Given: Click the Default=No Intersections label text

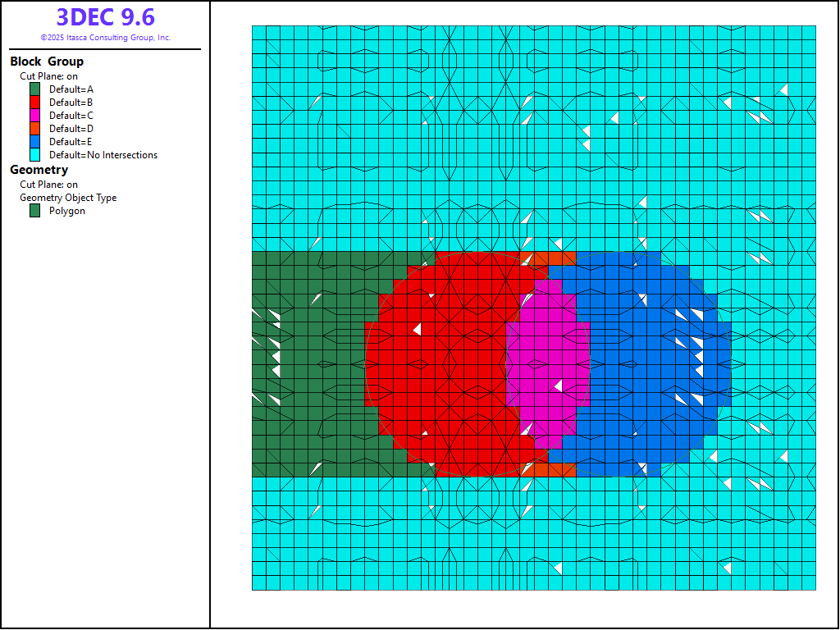Looking at the screenshot, I should coord(103,155).
